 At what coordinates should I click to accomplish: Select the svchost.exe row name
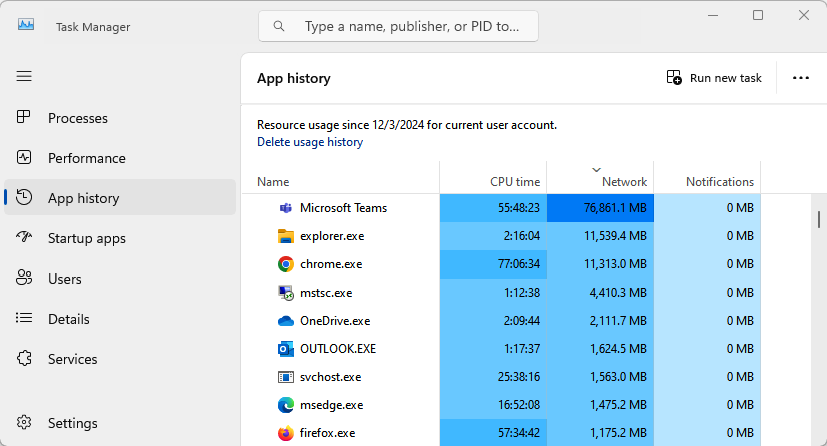331,377
